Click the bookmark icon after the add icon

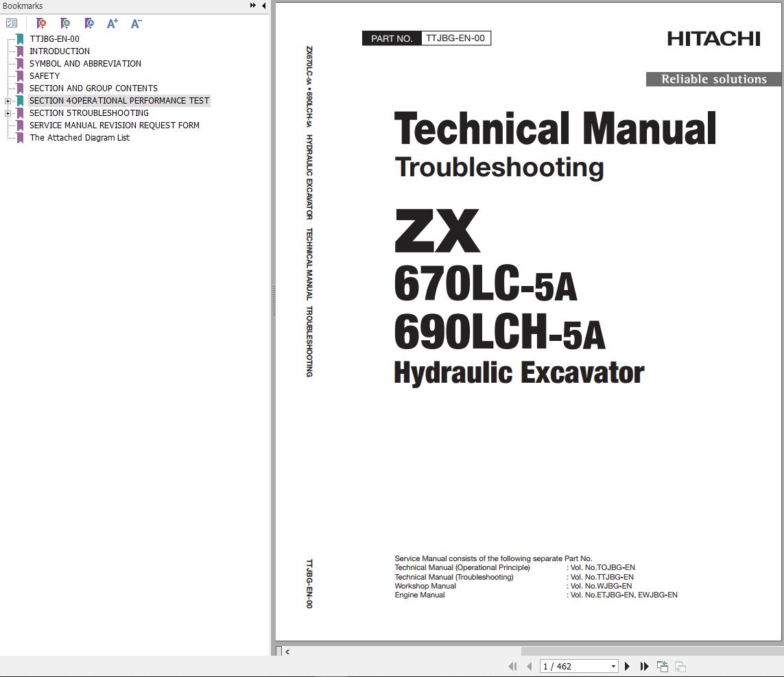[x=89, y=23]
